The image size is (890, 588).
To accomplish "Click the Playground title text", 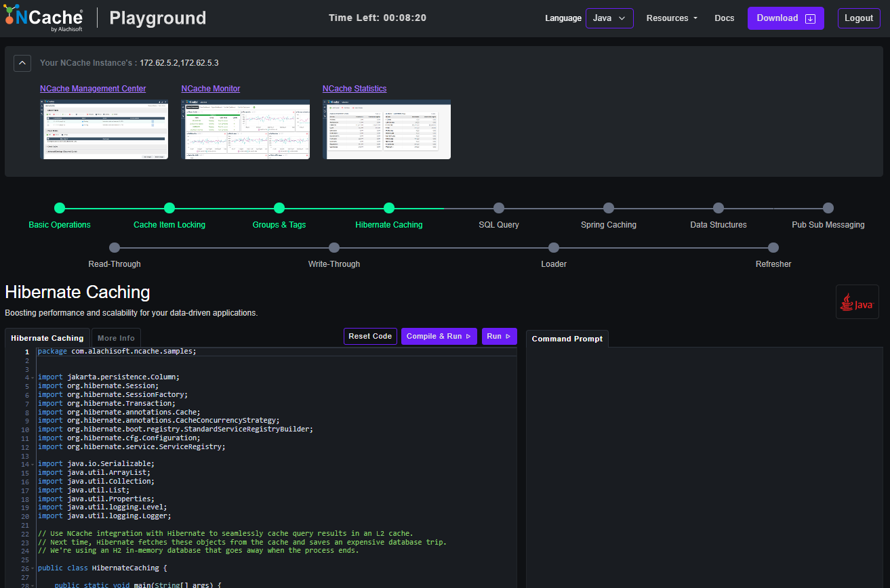I will (x=158, y=18).
